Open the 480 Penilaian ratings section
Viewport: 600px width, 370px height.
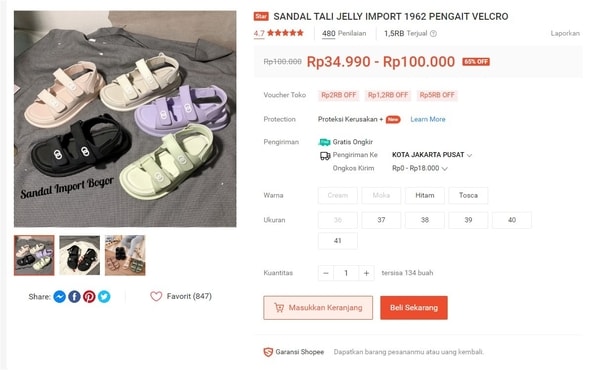coord(344,34)
